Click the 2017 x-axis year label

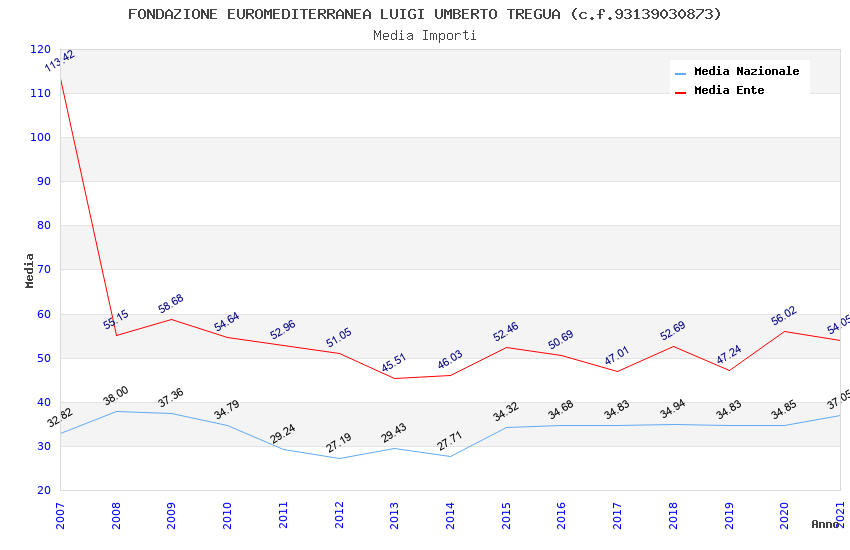click(x=617, y=516)
